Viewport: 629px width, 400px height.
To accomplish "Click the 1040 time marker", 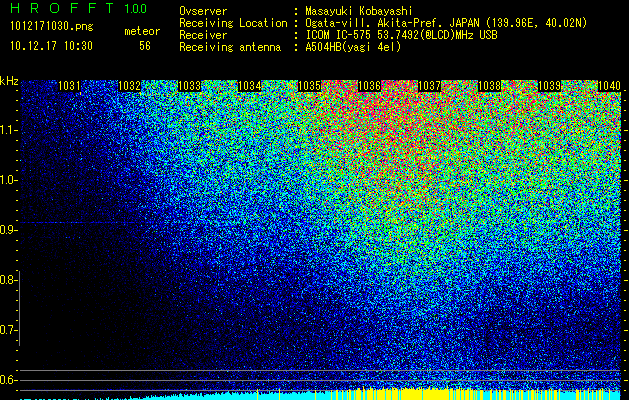I will coord(609,86).
